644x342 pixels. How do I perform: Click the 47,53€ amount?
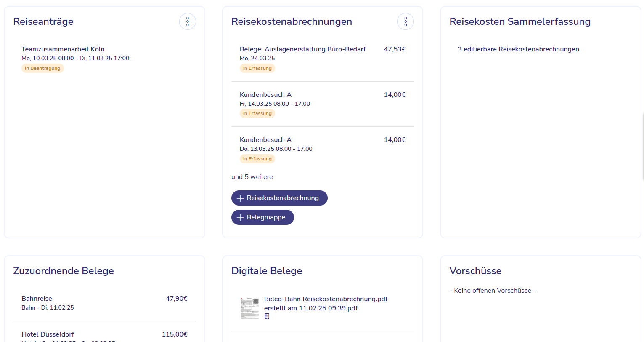point(395,49)
